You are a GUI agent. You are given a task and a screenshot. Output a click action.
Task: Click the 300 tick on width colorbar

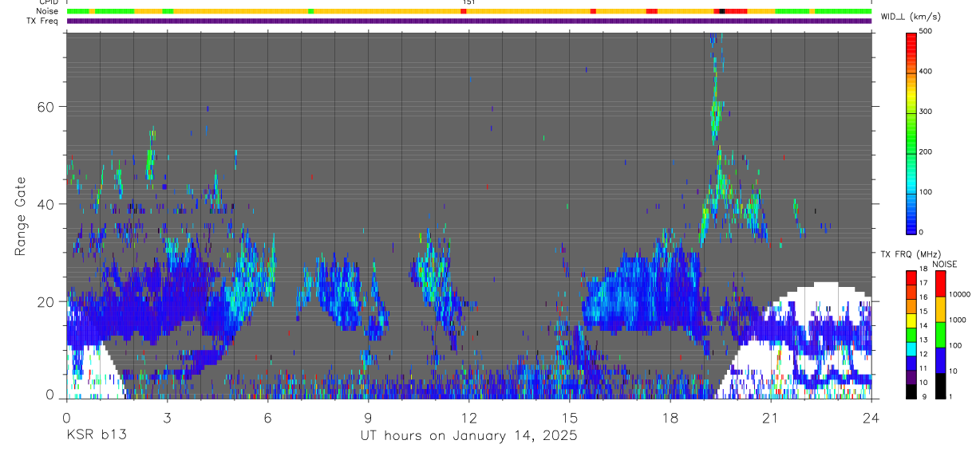pos(926,112)
